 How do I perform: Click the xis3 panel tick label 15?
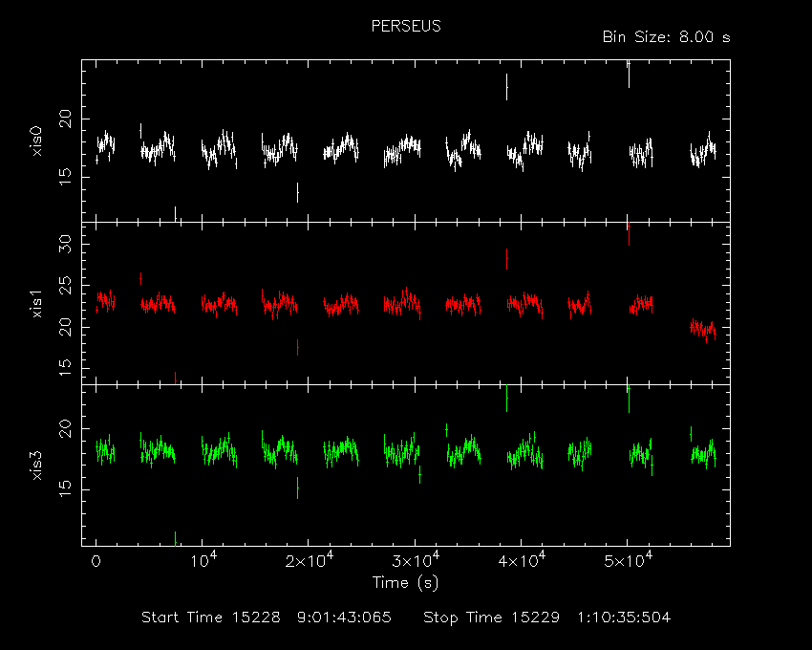tap(66, 489)
